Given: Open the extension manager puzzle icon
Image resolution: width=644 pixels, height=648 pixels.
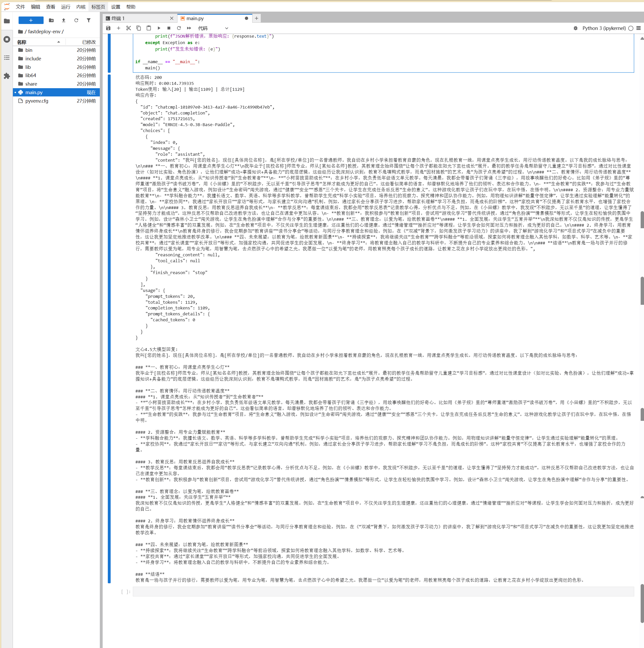Looking at the screenshot, I should coord(7,76).
